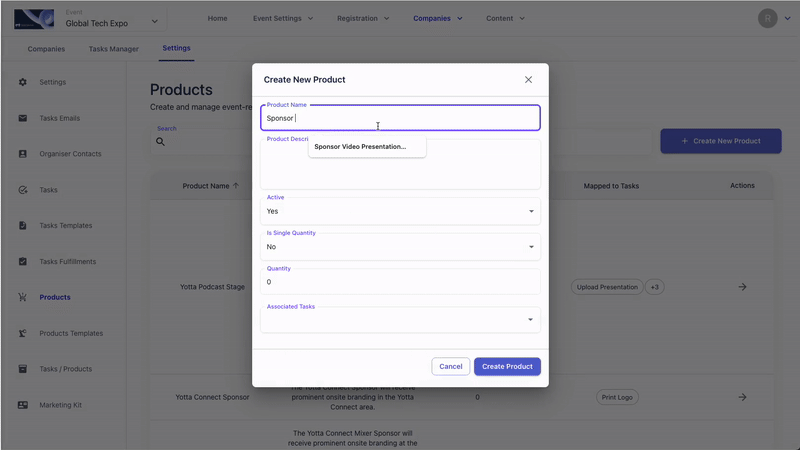Image resolution: width=800 pixels, height=450 pixels.
Task: Expand the Active dropdown
Action: (x=531, y=211)
